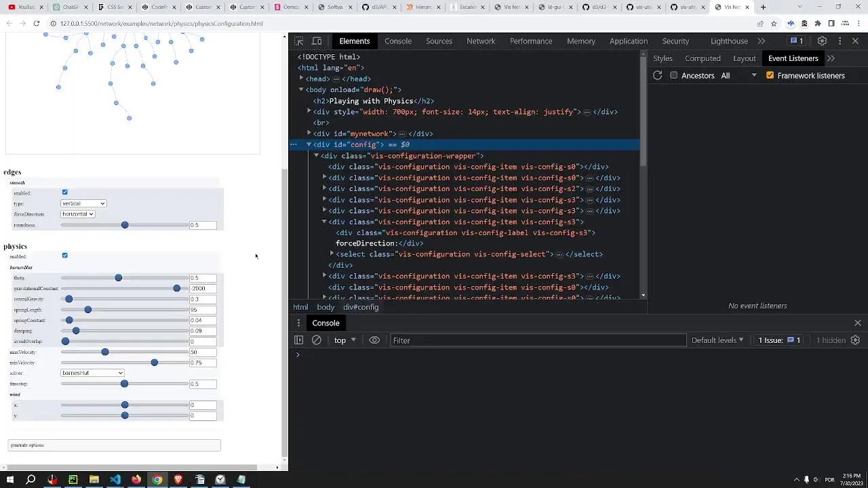Show more DevTools panel tabs chevron
Image resolution: width=868 pixels, height=488 pixels.
[761, 41]
